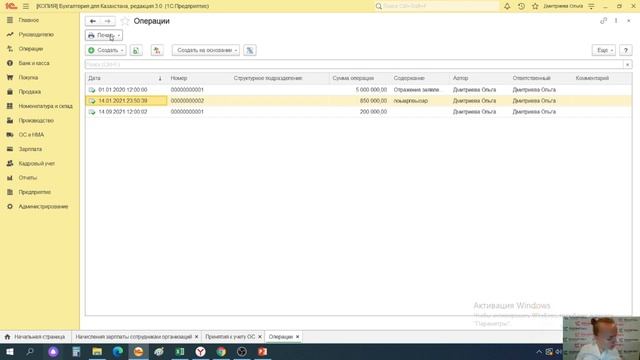
Task: Open the three-dots more options icon
Action: (x=616, y=21)
